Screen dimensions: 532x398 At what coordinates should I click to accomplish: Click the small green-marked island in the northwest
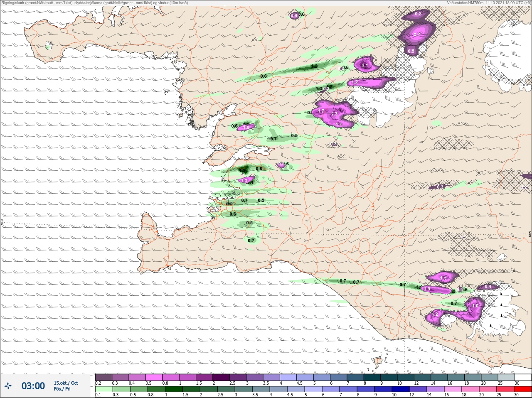(x=49, y=45)
